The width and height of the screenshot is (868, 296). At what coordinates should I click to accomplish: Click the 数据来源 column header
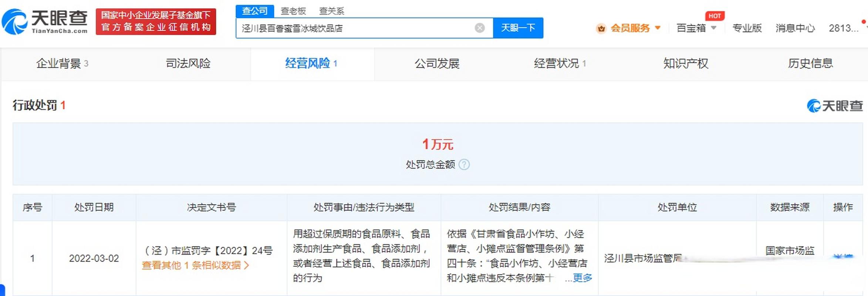[790, 207]
